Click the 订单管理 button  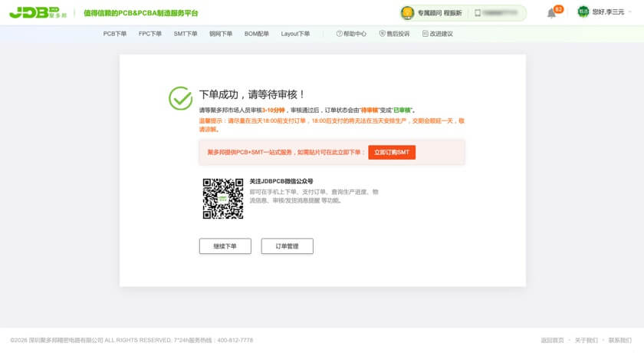[287, 246]
